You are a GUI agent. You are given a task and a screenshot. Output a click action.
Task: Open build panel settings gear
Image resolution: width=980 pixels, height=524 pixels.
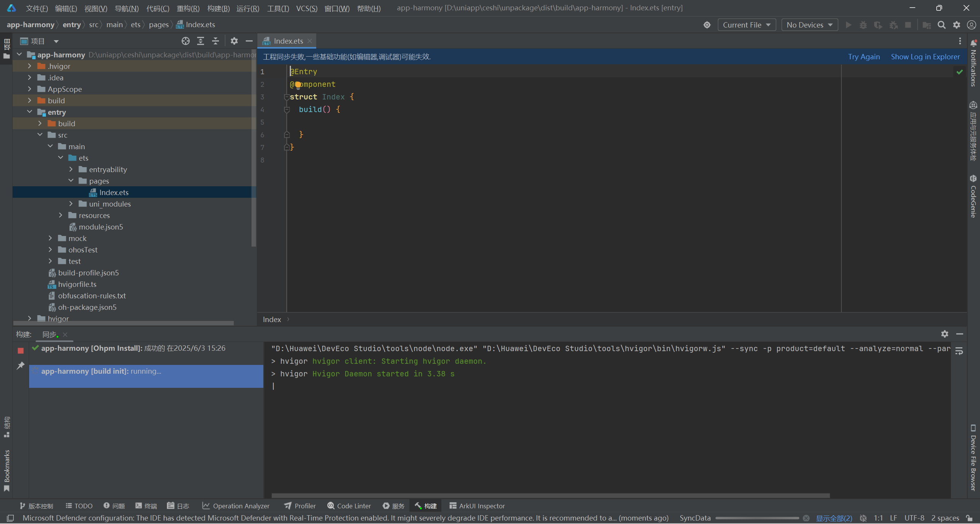tap(945, 334)
